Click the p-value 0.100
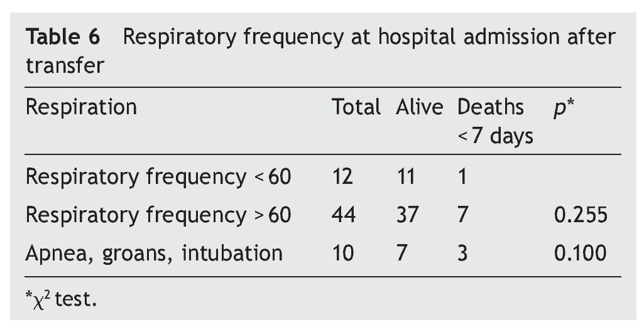The width and height of the screenshot is (644, 332). tap(581, 254)
